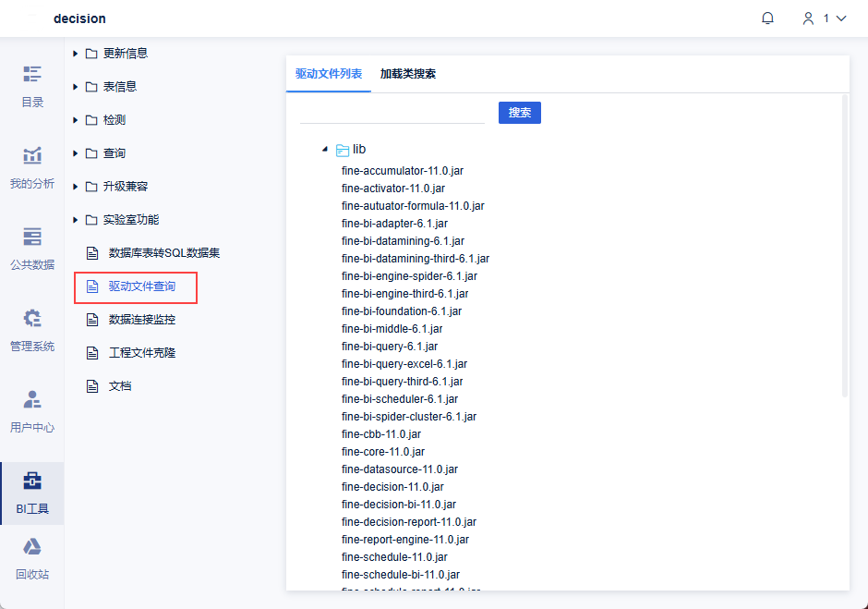This screenshot has width=868, height=609.
Task: Open the 文档 link
Action: pos(119,386)
